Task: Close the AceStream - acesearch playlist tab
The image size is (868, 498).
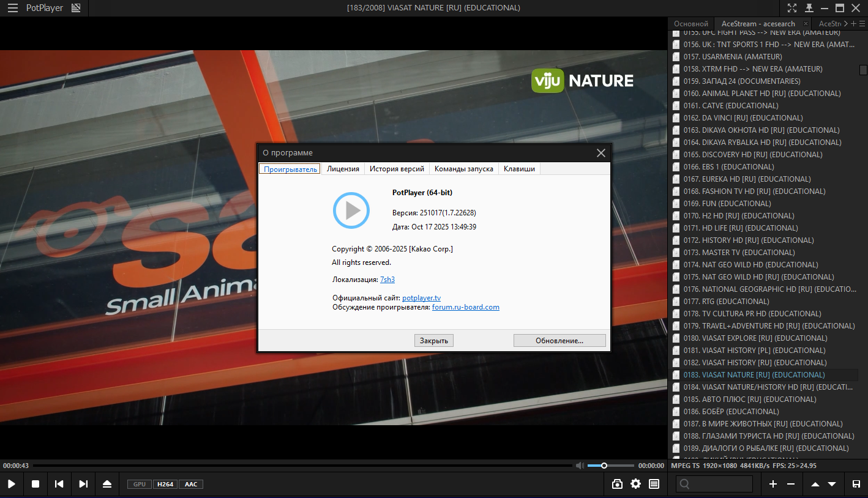Action: click(806, 24)
